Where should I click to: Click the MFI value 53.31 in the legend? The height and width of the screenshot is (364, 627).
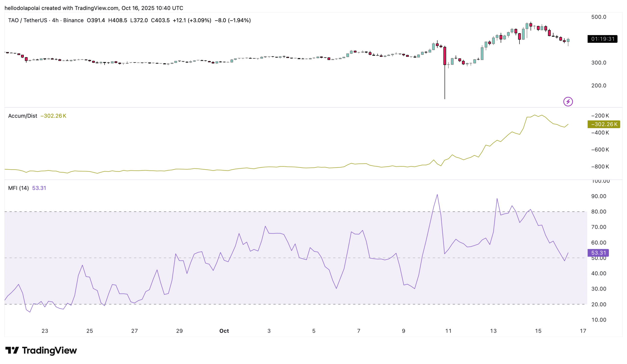coord(39,188)
